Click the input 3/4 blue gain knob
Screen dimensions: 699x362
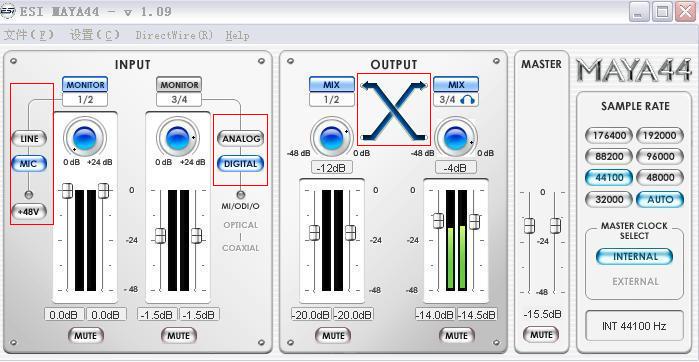pyautogui.click(x=178, y=138)
